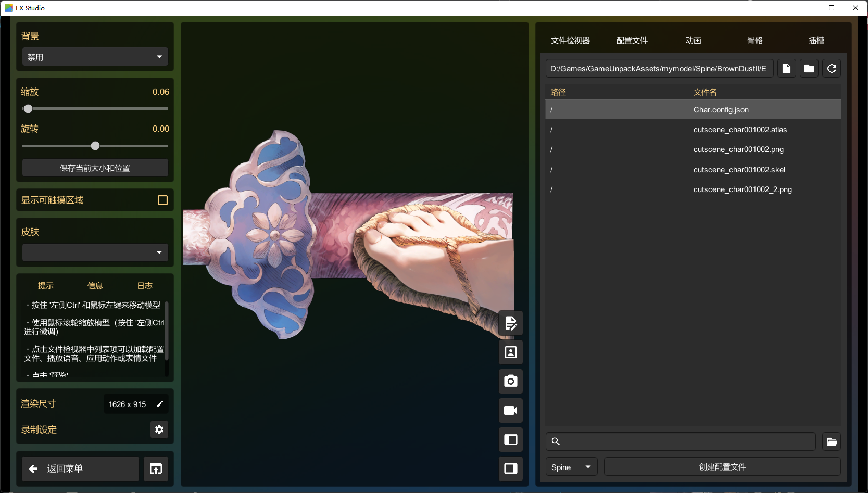
Task: Open the 插槽 tab
Action: 816,41
